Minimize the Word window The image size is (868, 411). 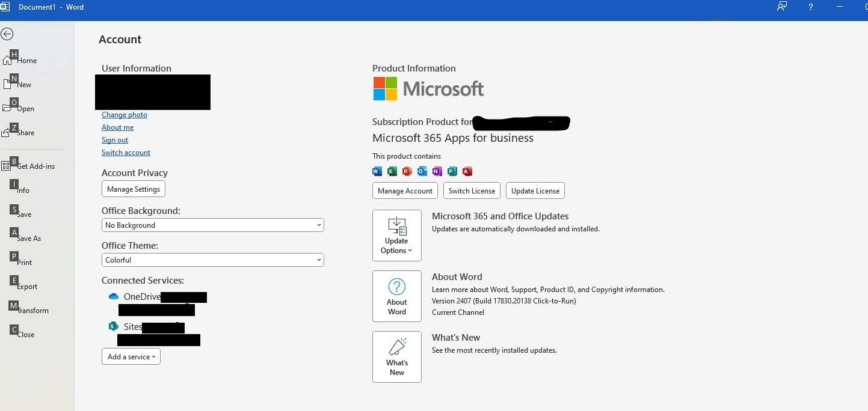click(x=840, y=7)
